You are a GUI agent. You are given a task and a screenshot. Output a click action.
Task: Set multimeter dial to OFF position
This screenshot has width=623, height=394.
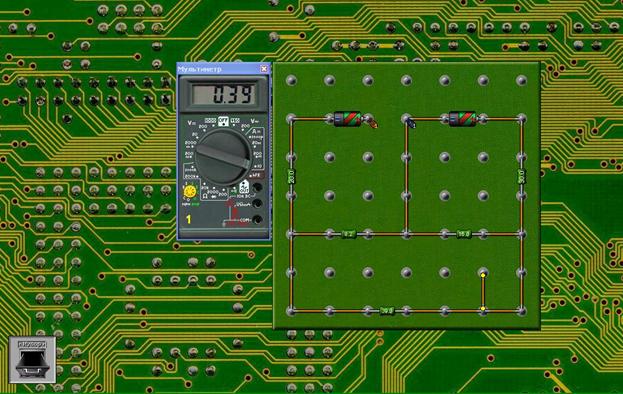(x=223, y=120)
